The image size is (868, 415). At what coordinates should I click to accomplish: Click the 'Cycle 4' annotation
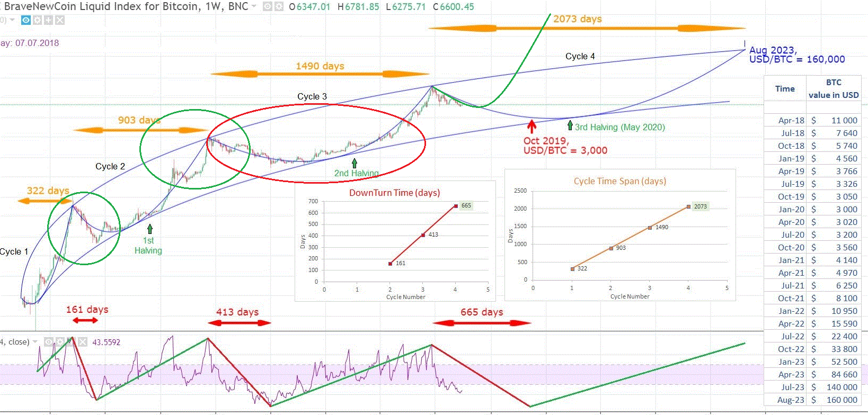click(580, 56)
